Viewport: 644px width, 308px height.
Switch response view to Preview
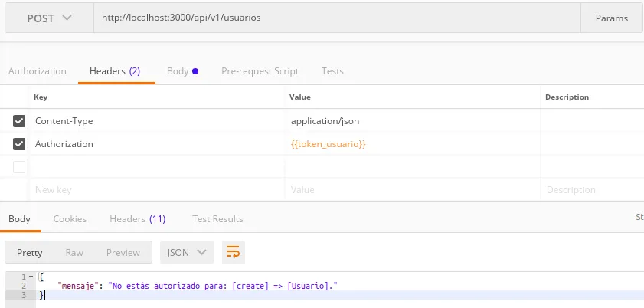pos(123,252)
